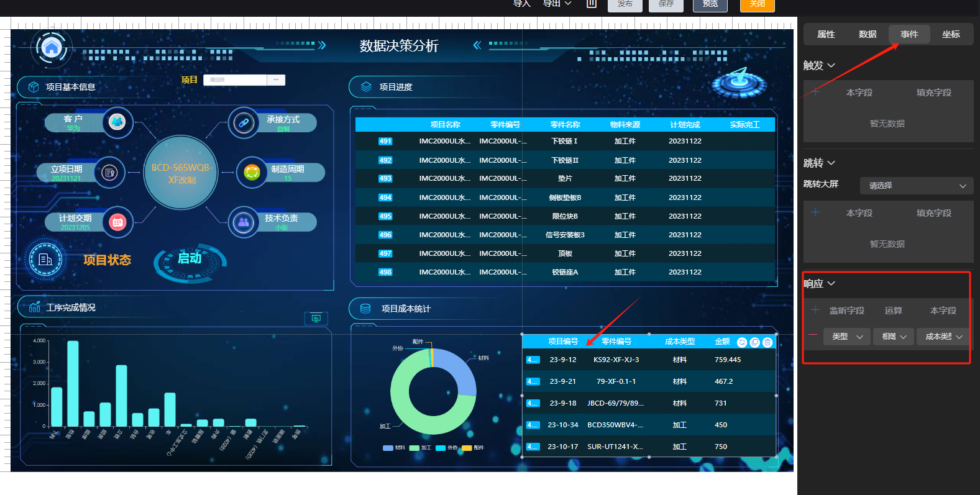The image size is (980, 495).
Task: Click the plus icon in 触发 section
Action: [815, 92]
